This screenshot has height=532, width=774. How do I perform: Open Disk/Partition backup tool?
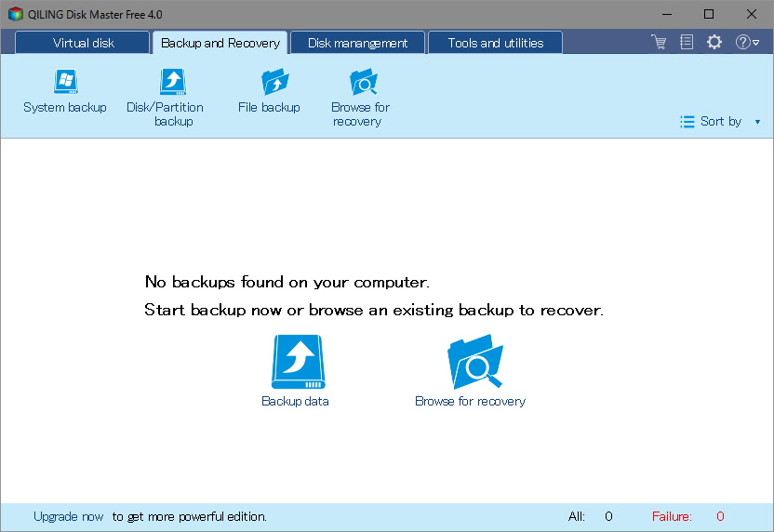click(x=166, y=99)
